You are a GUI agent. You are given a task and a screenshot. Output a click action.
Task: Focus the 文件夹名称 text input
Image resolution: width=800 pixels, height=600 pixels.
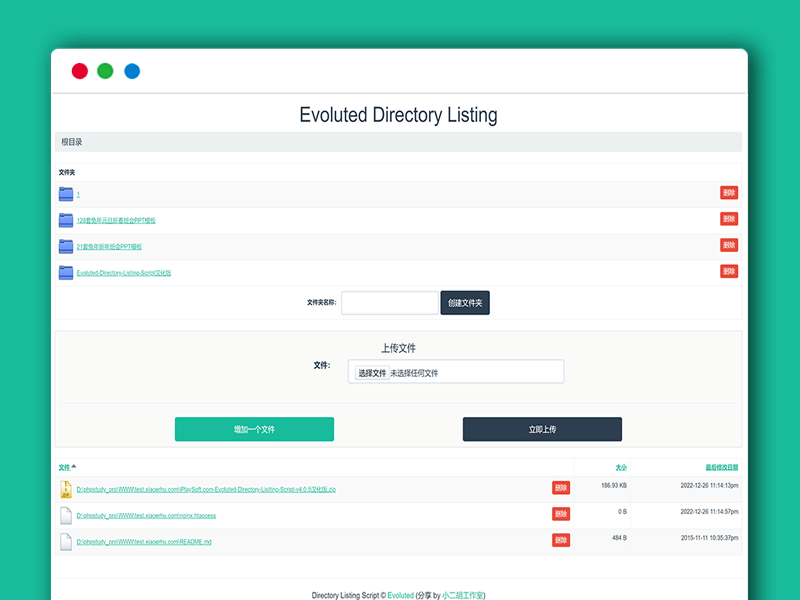coord(389,302)
